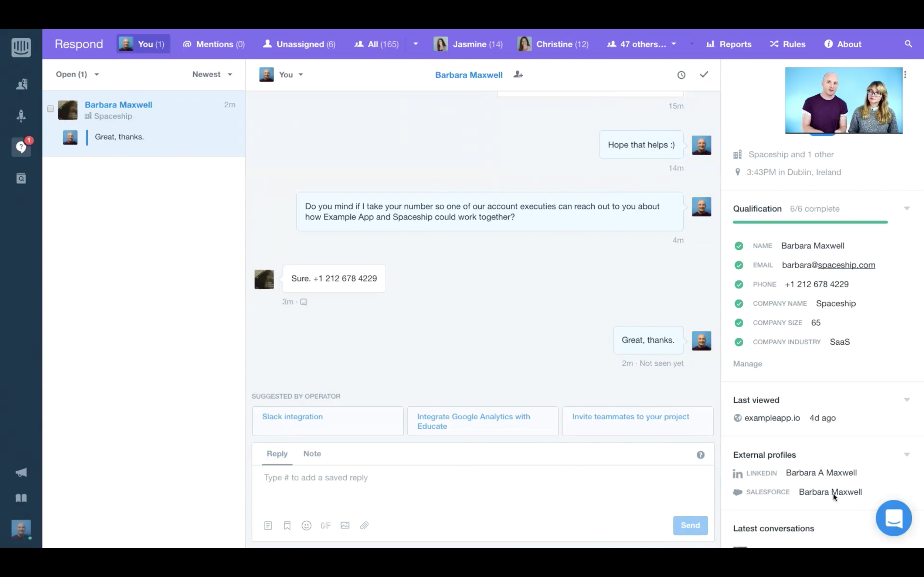The image size is (924, 577).
Task: Collapse the External profiles section arrow
Action: (x=907, y=454)
